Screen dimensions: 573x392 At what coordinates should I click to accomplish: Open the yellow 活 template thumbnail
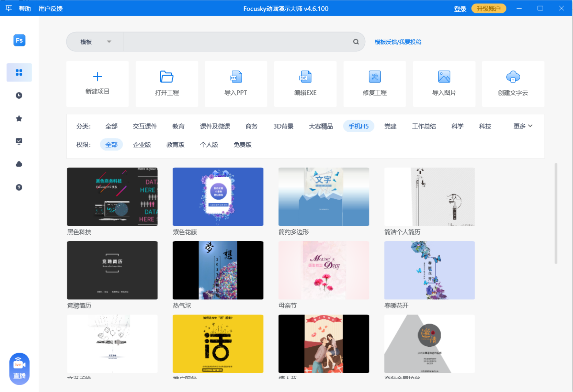(x=218, y=344)
